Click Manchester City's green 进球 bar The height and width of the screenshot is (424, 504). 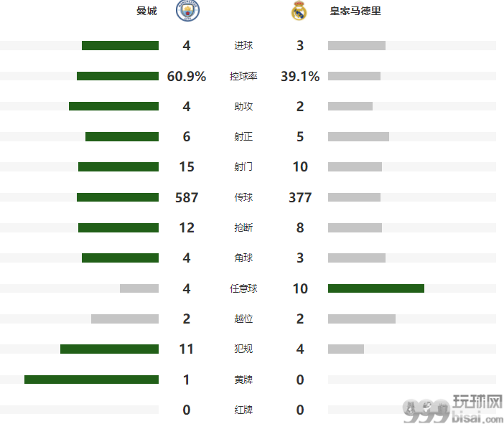[120, 46]
